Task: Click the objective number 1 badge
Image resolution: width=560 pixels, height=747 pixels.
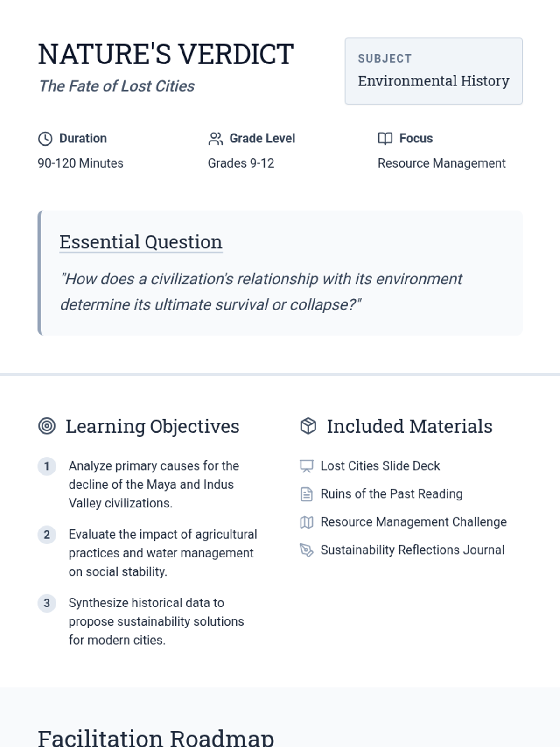Action: (x=47, y=466)
